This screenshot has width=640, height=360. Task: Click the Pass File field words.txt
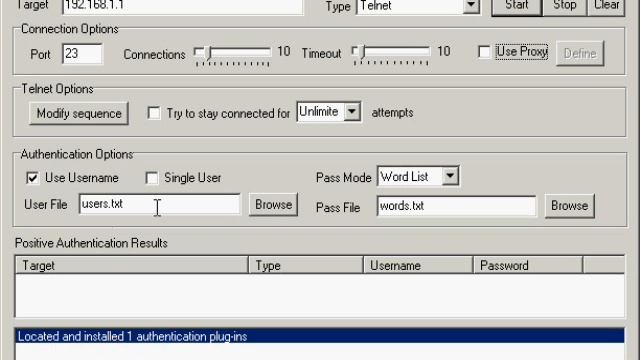tap(456, 206)
